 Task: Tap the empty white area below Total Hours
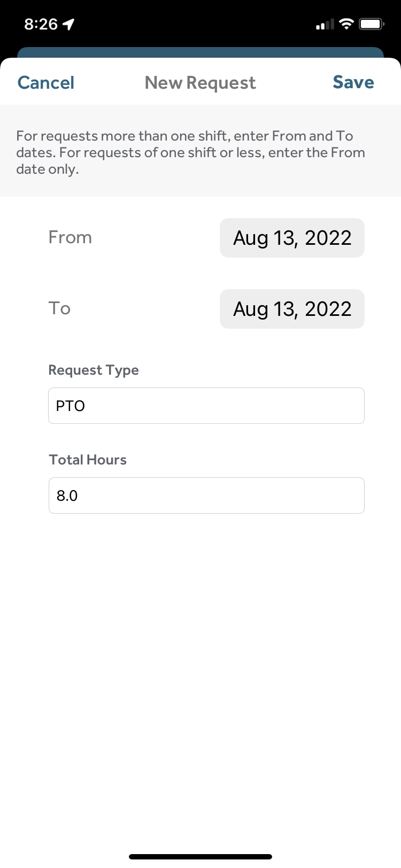(x=200, y=668)
